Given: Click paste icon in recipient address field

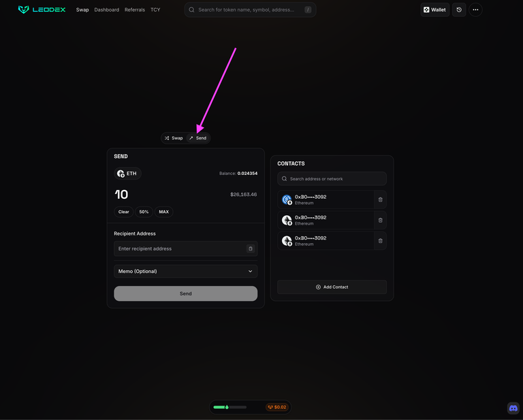Looking at the screenshot, I should (251, 248).
